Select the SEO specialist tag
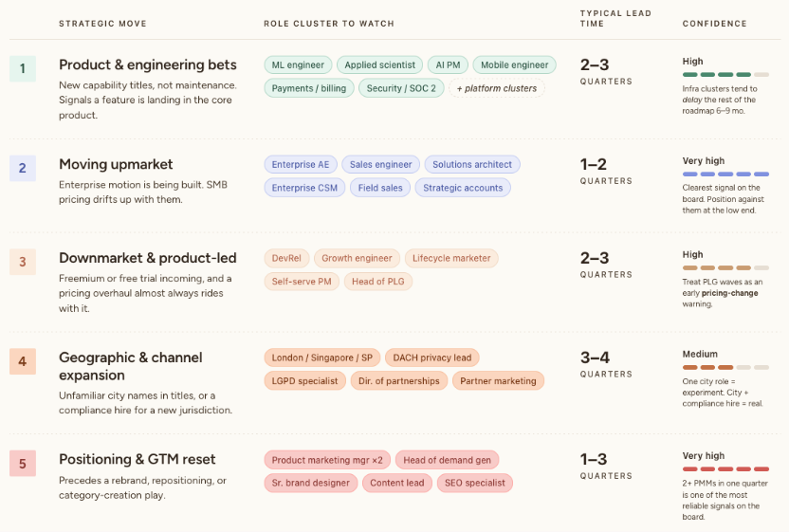 point(475,483)
